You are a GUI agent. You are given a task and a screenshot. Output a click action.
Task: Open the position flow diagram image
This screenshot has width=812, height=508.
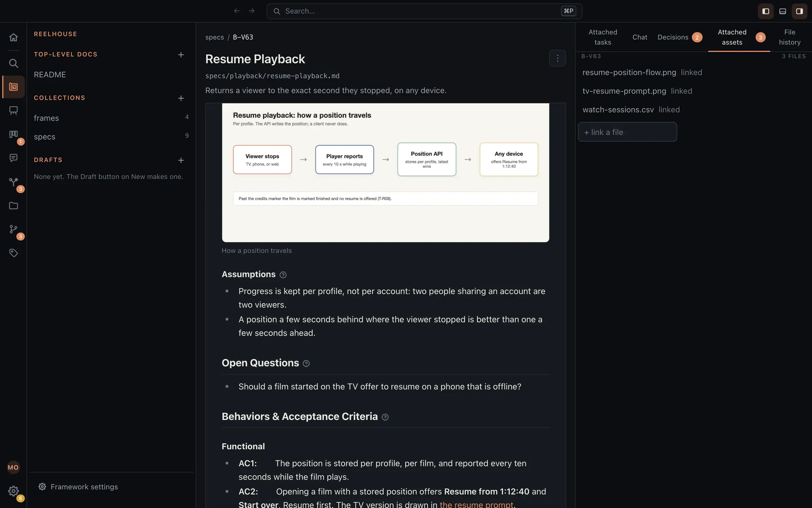[385, 173]
